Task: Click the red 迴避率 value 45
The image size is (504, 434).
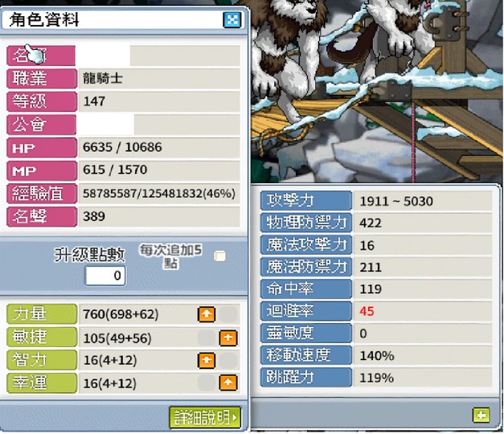Action: pyautogui.click(x=367, y=311)
